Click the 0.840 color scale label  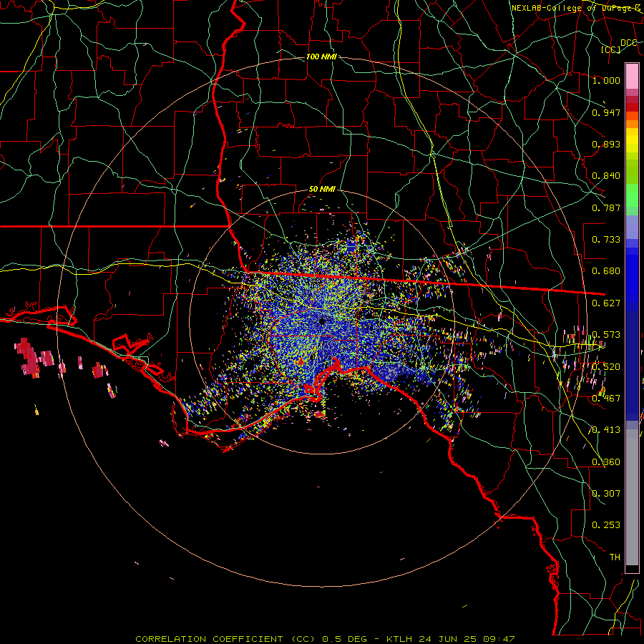(x=606, y=176)
